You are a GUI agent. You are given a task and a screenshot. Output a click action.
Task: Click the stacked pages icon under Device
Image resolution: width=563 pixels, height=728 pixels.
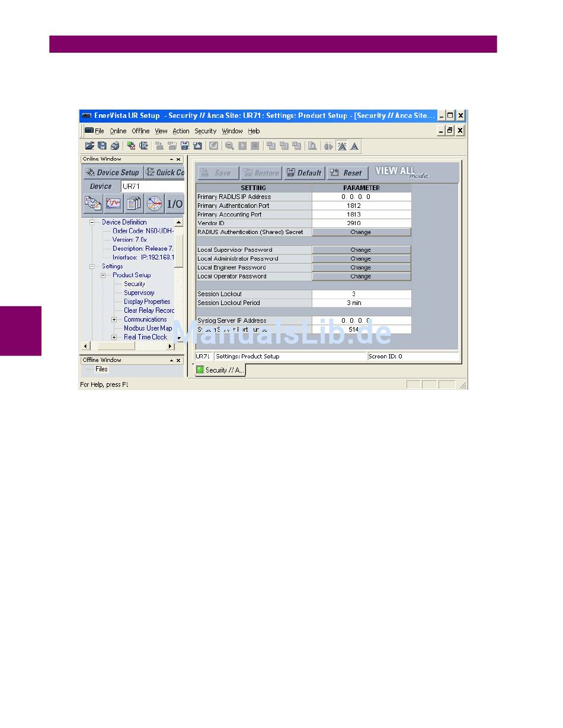point(134,204)
